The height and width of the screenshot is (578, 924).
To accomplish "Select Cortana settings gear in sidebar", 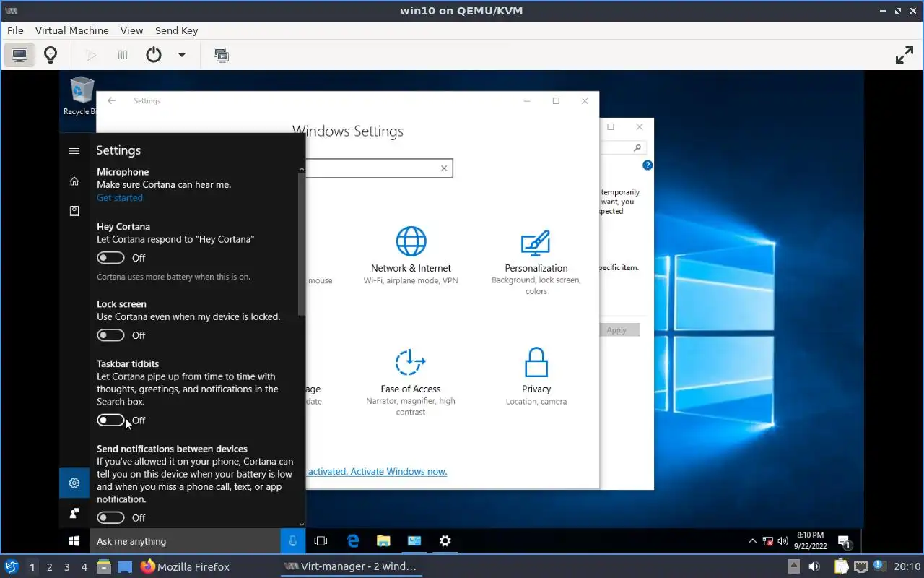I will coord(74,483).
